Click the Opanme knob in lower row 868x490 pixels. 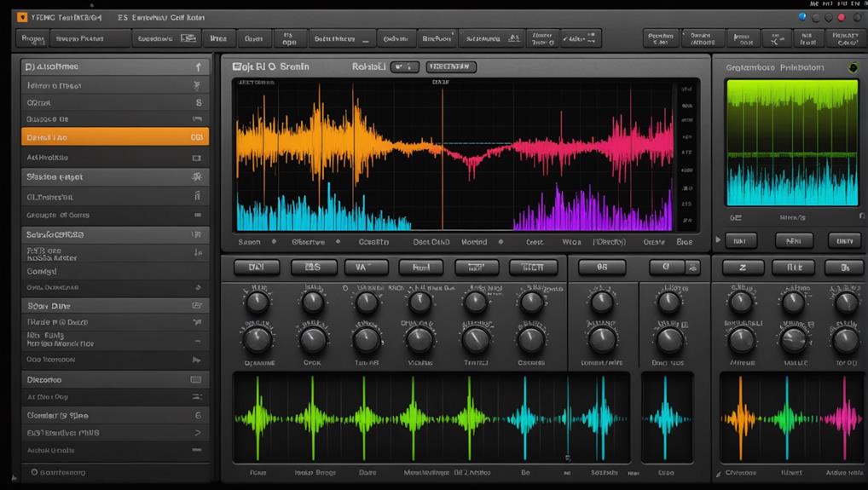coord(258,339)
